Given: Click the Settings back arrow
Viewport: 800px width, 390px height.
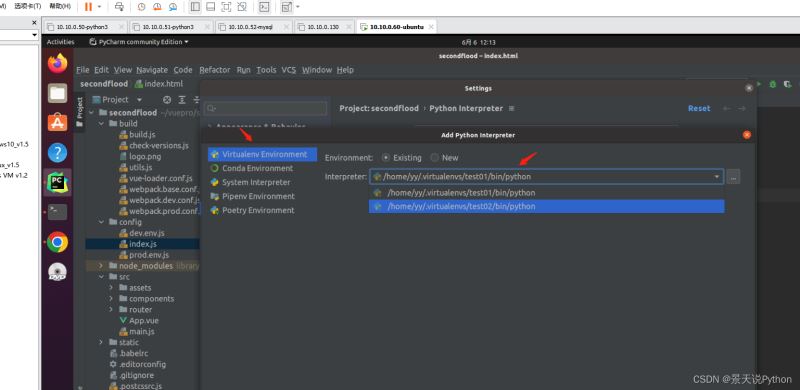Looking at the screenshot, I should point(728,108).
